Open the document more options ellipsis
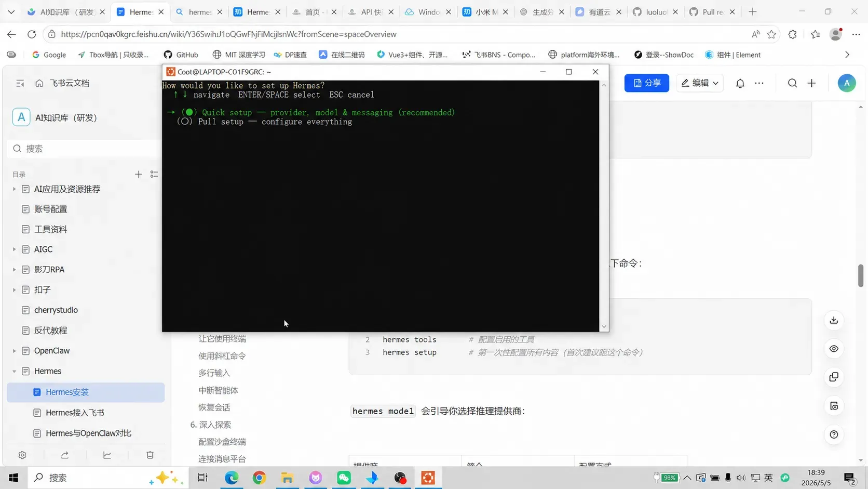Viewport: 868px width, 489px height. click(x=759, y=83)
